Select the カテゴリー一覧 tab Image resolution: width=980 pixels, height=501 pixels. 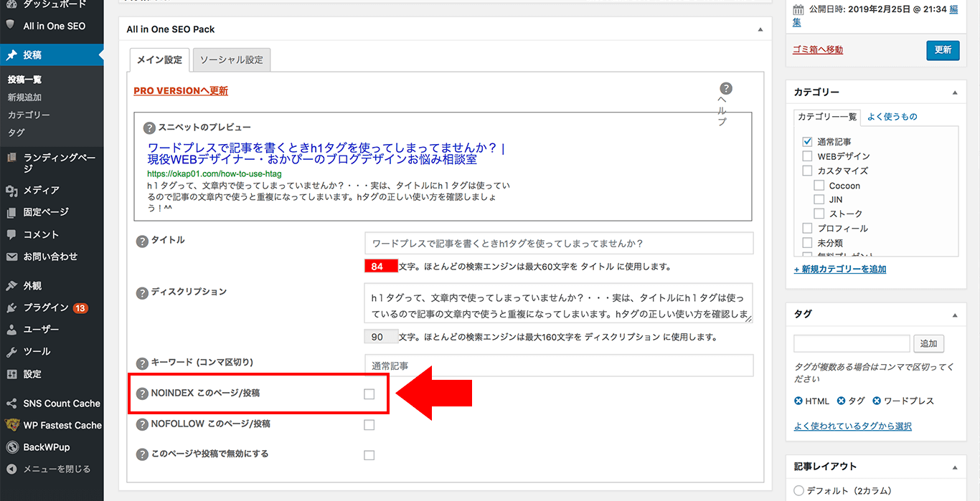coord(827,117)
